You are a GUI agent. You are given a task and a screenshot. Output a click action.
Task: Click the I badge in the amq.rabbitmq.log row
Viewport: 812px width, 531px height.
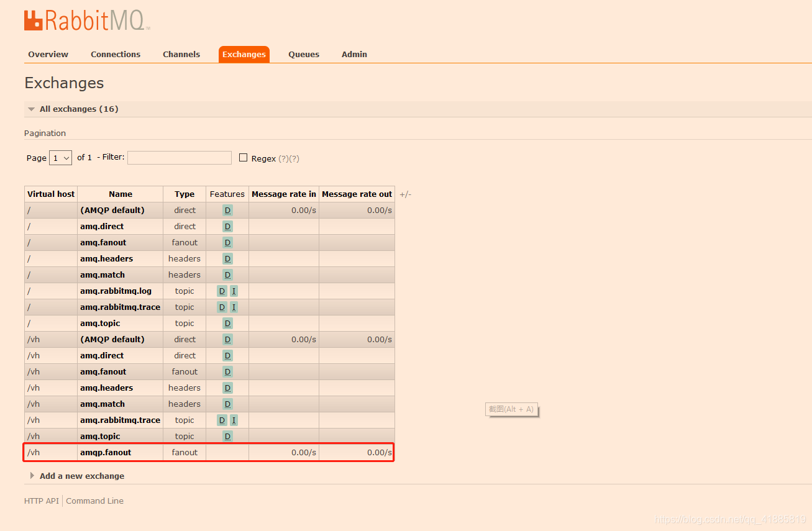point(234,291)
